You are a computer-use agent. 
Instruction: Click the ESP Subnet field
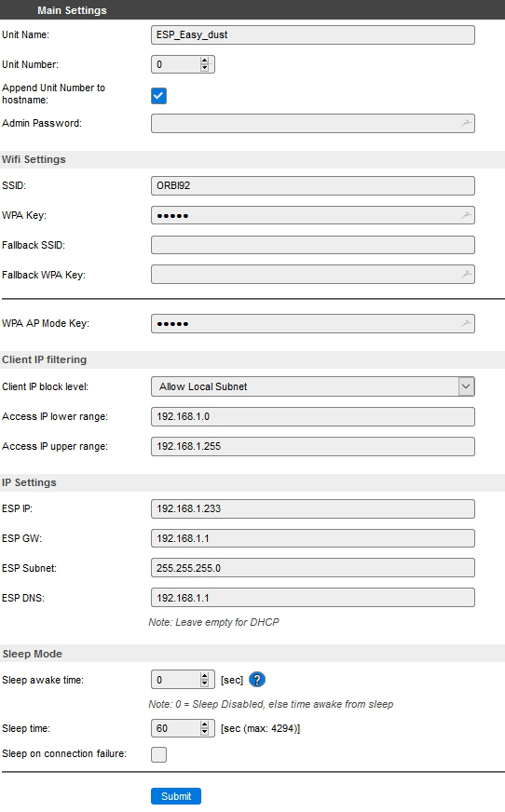pos(313,568)
